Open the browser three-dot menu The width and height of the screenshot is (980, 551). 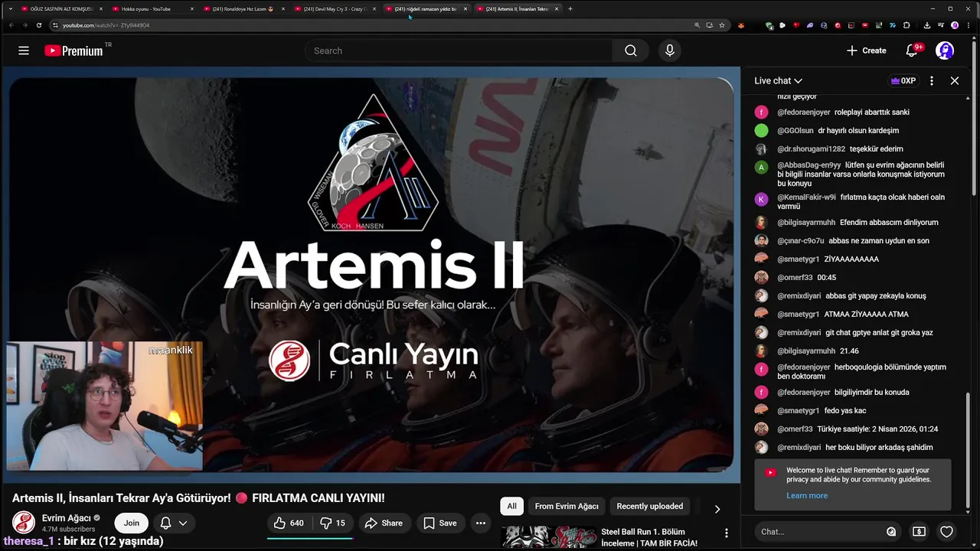tap(968, 25)
